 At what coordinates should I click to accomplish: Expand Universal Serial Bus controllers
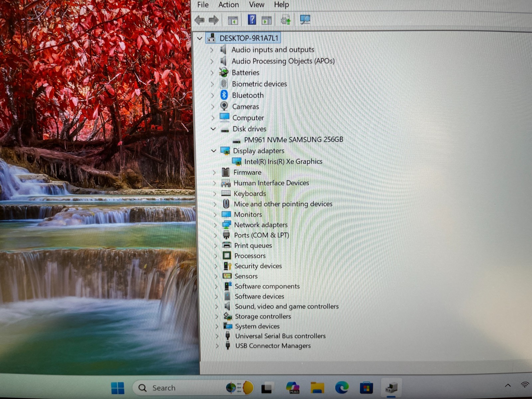[217, 336]
